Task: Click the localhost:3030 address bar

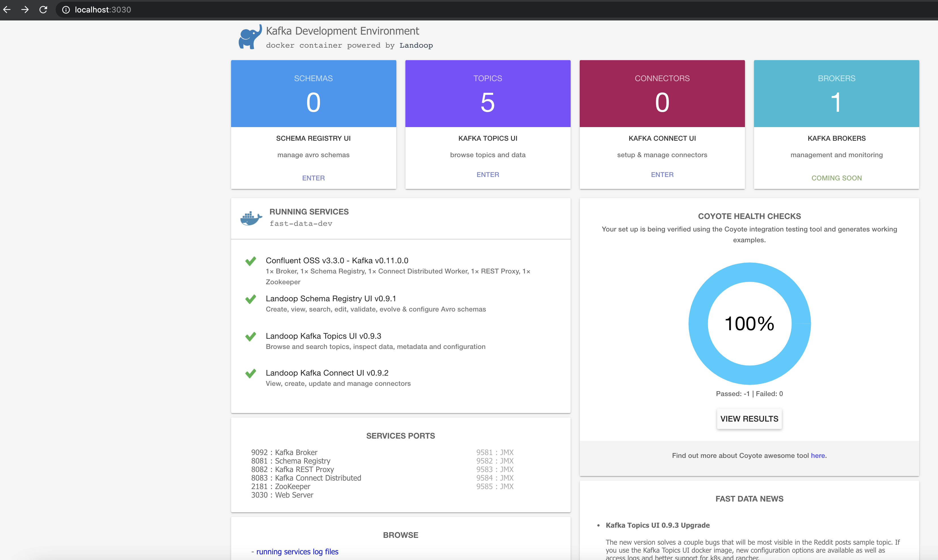Action: point(103,10)
